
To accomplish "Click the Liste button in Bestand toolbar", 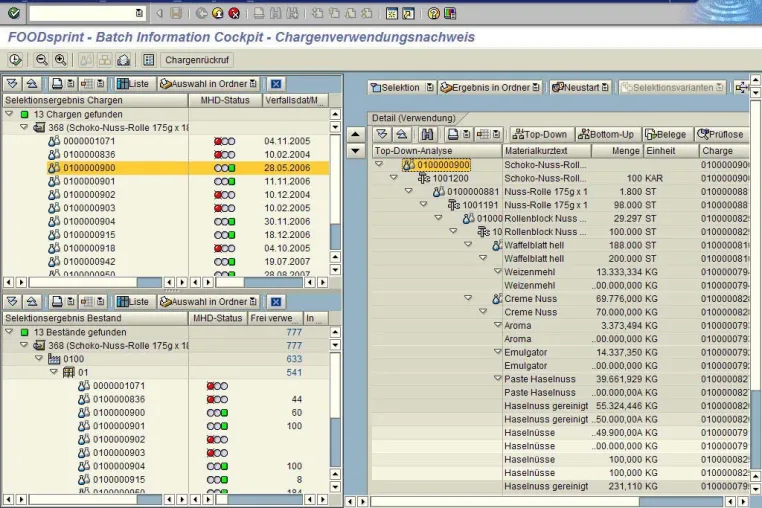I will [133, 301].
